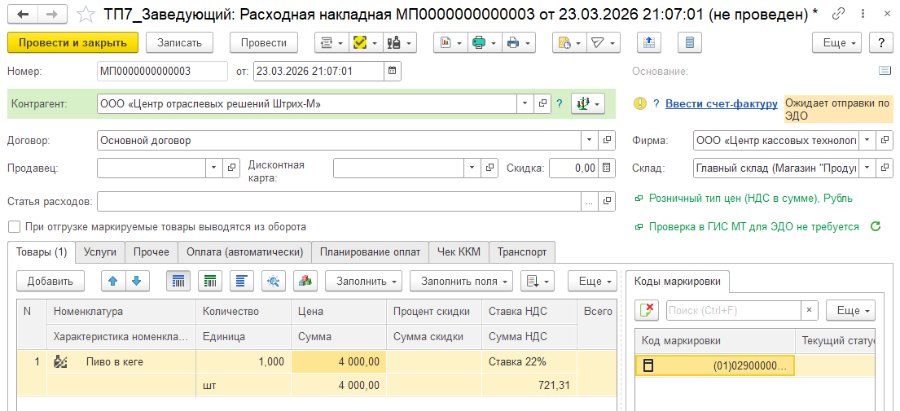Click the yellow warning icon near счет-фактура
This screenshot has height=411, width=900.
pyautogui.click(x=639, y=104)
